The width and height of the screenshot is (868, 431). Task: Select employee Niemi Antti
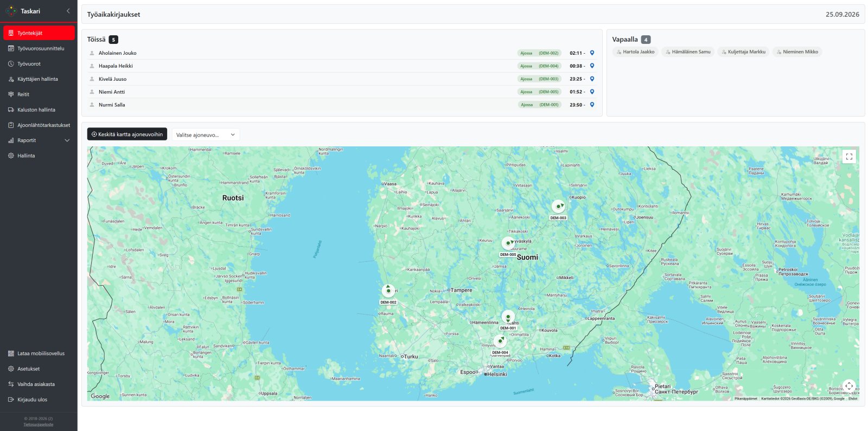tap(112, 92)
